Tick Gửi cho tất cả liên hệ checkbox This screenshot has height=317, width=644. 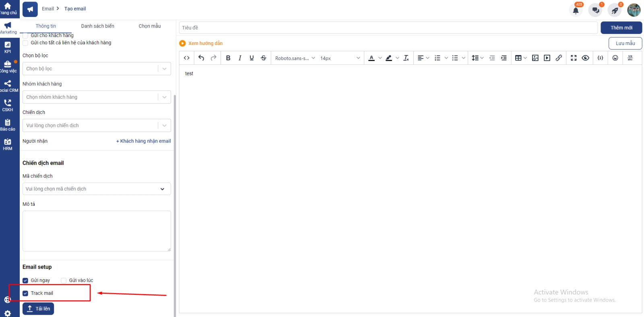click(25, 43)
